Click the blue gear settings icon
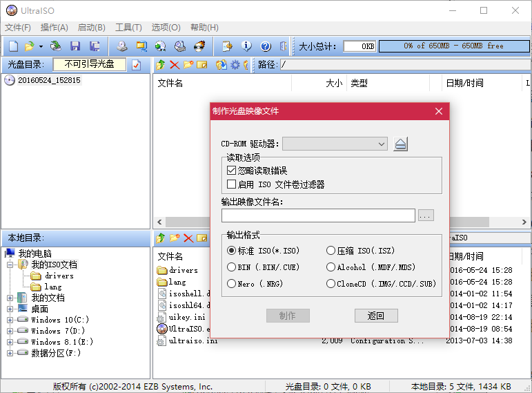Screen dimensions: 532x393 [x=235, y=64]
